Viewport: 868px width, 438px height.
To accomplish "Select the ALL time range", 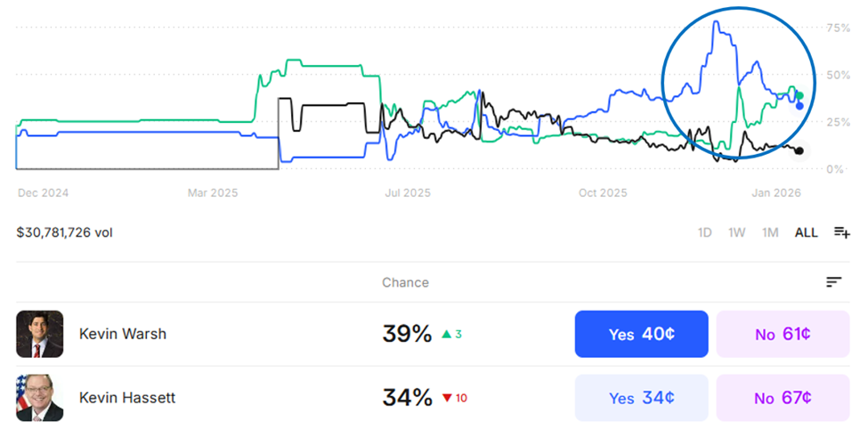I will coord(806,232).
